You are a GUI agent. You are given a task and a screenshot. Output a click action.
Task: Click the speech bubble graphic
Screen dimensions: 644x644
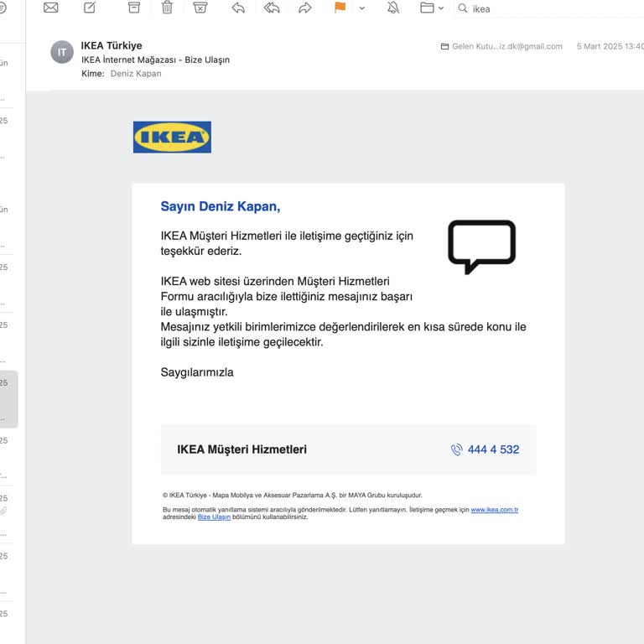(482, 247)
